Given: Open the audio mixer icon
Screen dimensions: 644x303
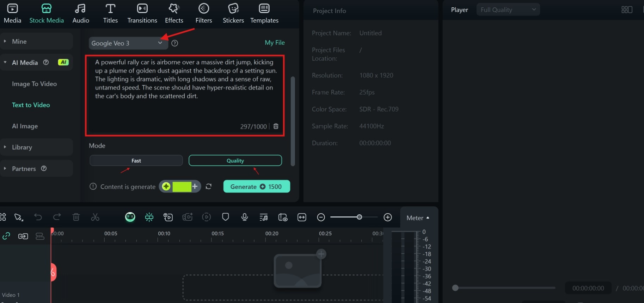Looking at the screenshot, I should pos(264,217).
